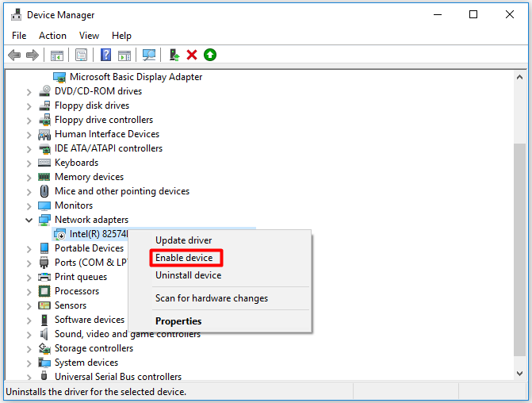
Task: Click the mouse icon for pointing devices
Action: tap(44, 191)
